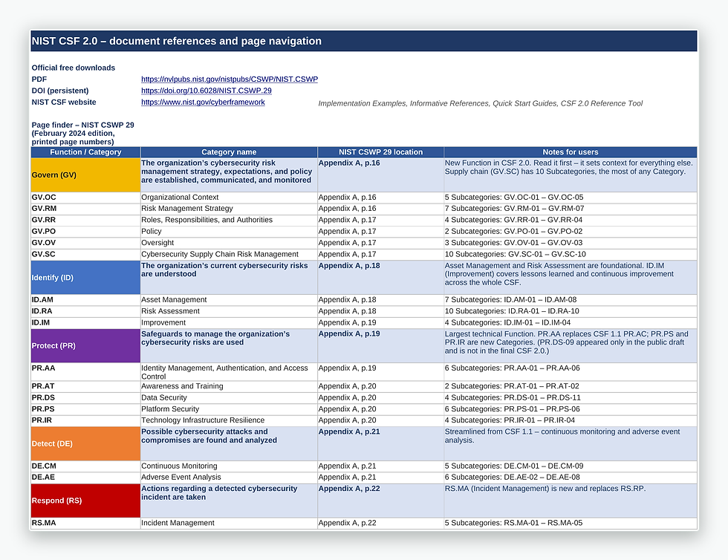Select the document title cell 'NIST CSF 2.0 – document references and page navigation'
The height and width of the screenshot is (560, 728).
tap(364, 41)
